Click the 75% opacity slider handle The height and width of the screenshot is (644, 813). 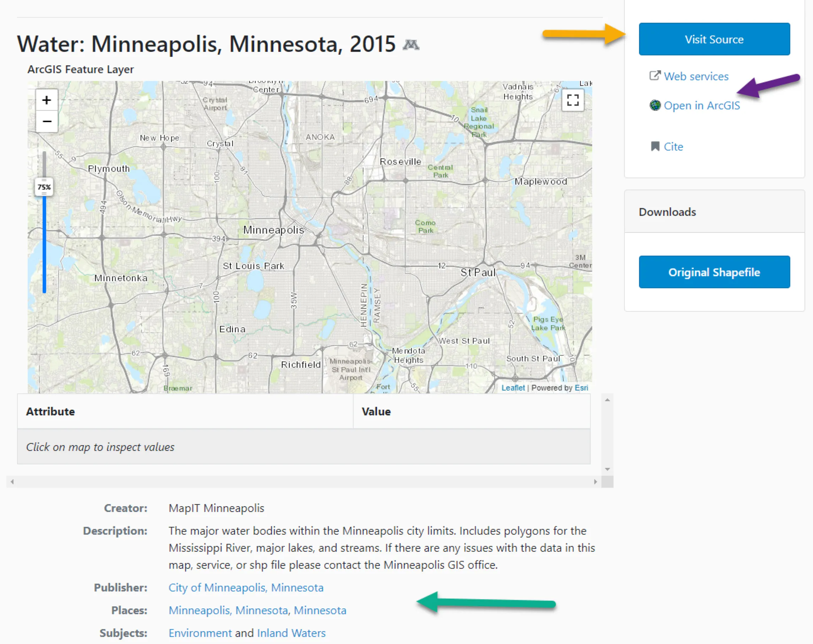coord(44,187)
